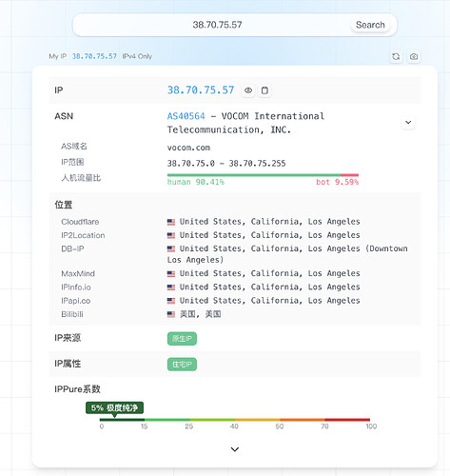Image resolution: width=450 pixels, height=476 pixels.
Task: Click the refresh icon beside My IP
Action: [396, 56]
